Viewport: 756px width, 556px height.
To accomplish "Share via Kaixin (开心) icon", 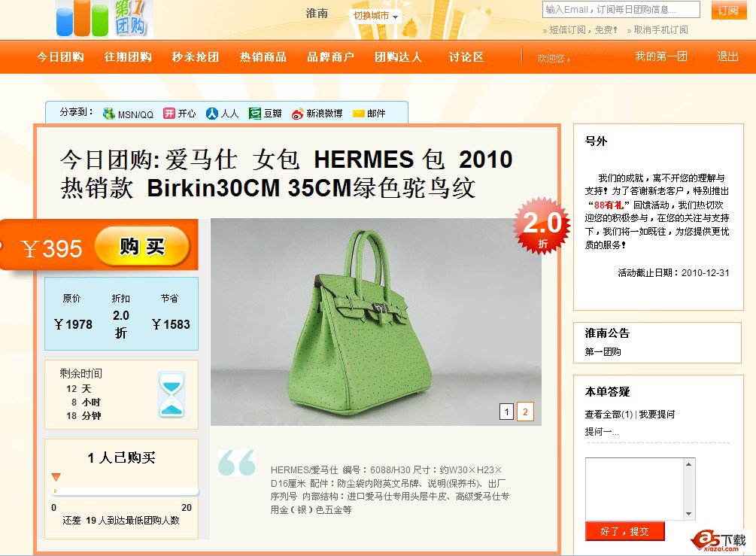I will 169,114.
